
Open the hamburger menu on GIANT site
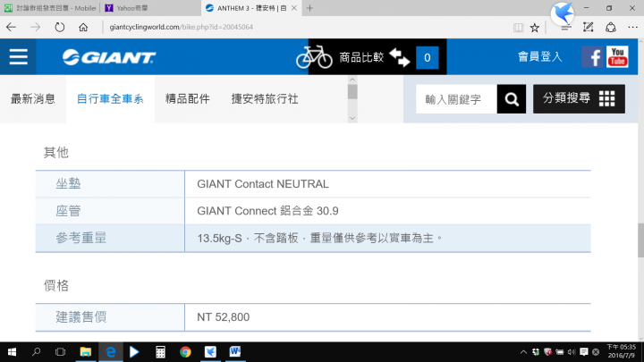point(18,56)
